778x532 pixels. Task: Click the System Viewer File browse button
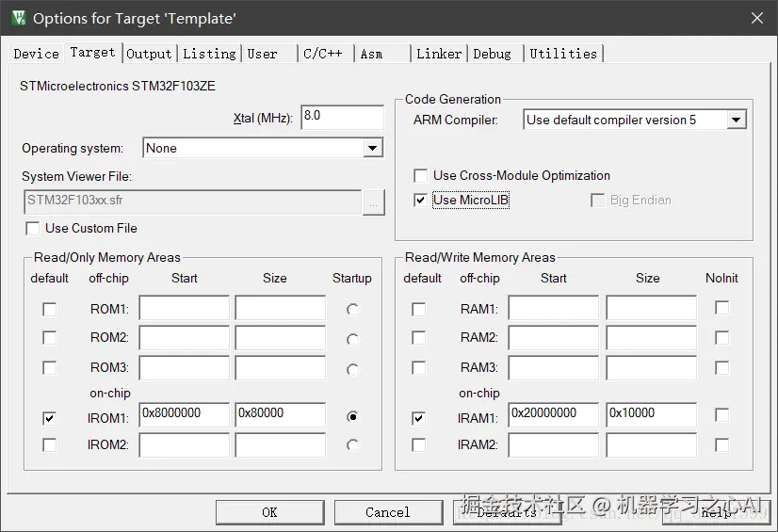[373, 202]
